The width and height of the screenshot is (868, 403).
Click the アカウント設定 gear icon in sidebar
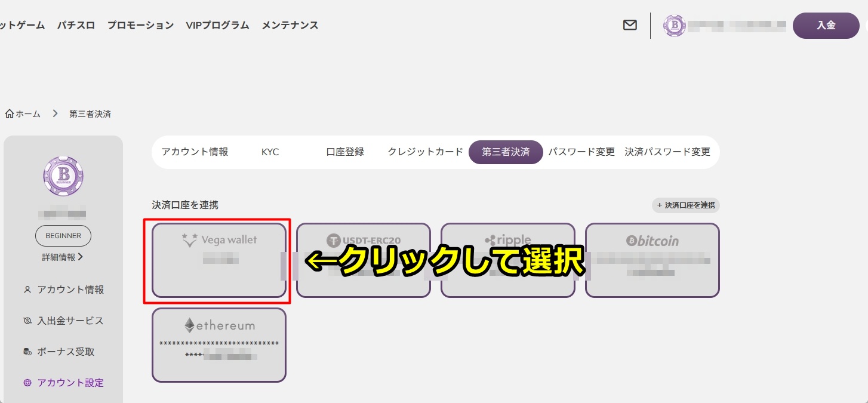click(27, 383)
